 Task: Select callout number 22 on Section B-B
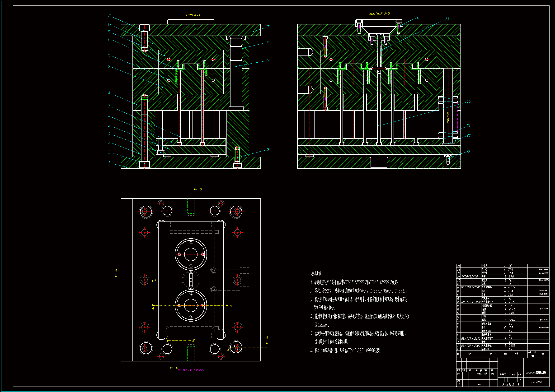click(468, 102)
